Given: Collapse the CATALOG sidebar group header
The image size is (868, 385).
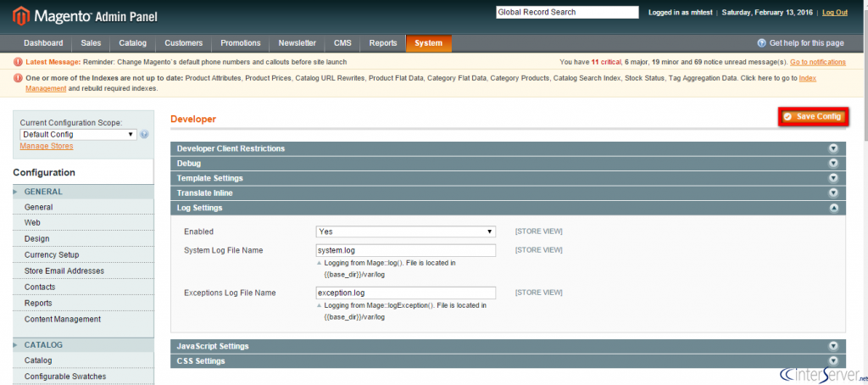Looking at the screenshot, I should tap(83, 344).
